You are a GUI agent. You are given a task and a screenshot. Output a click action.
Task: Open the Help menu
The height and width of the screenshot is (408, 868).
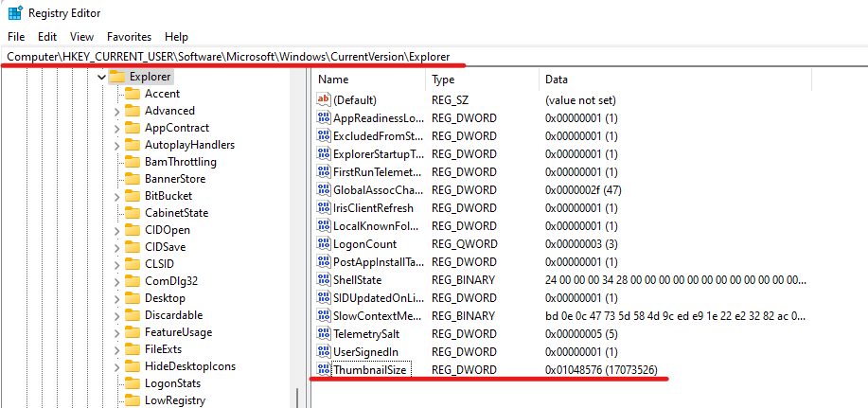(177, 37)
